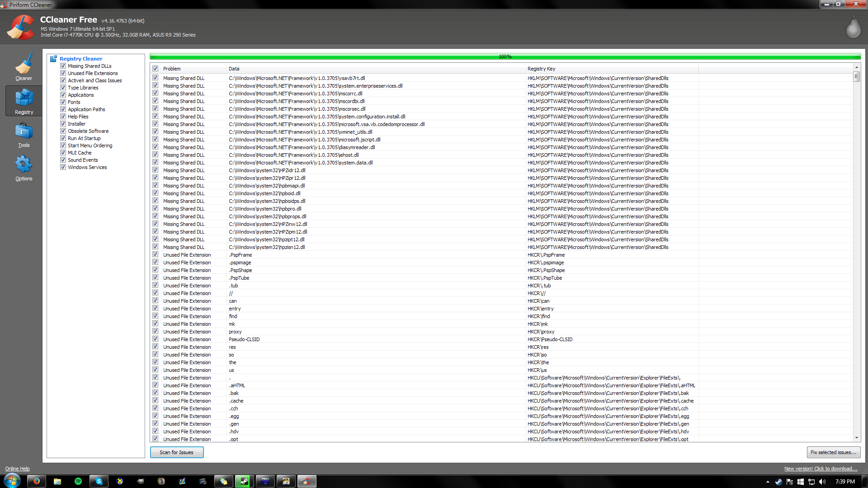The height and width of the screenshot is (488, 868).
Task: Select the row for .PspFrame extension
Action: (x=501, y=255)
